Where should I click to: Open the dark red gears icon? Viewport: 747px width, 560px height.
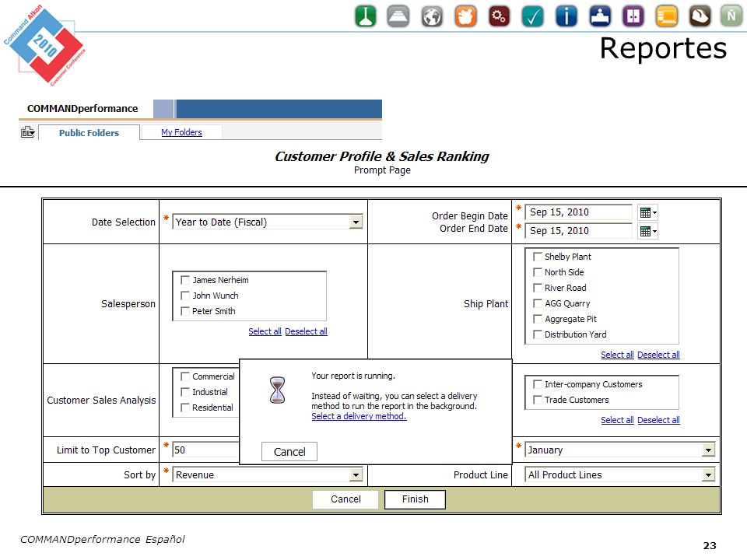(499, 16)
